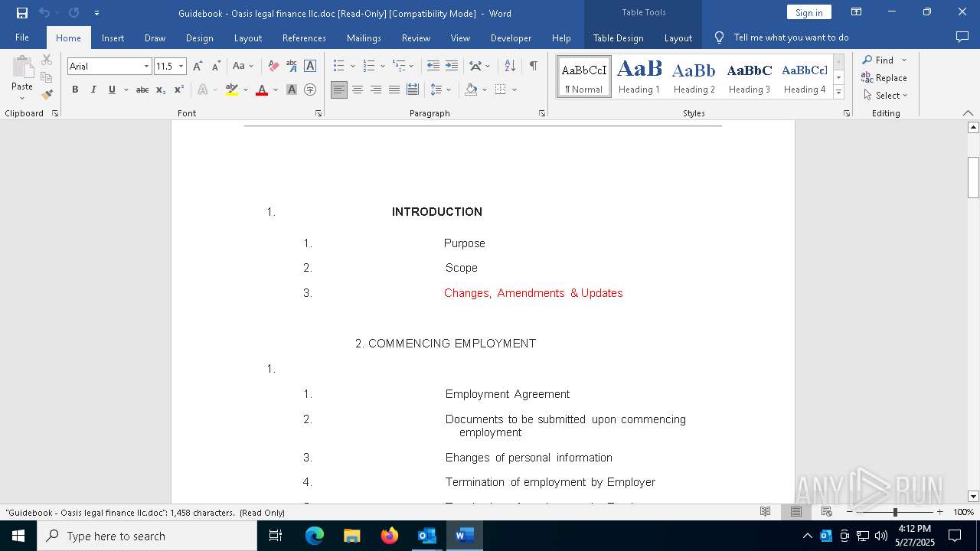980x551 pixels.
Task: Adjust the zoom slider handle
Action: (x=895, y=512)
